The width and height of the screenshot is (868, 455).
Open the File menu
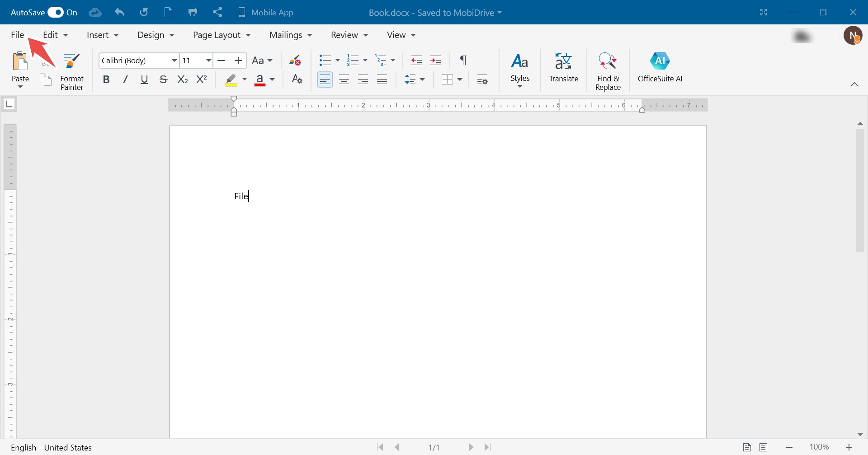pos(18,35)
